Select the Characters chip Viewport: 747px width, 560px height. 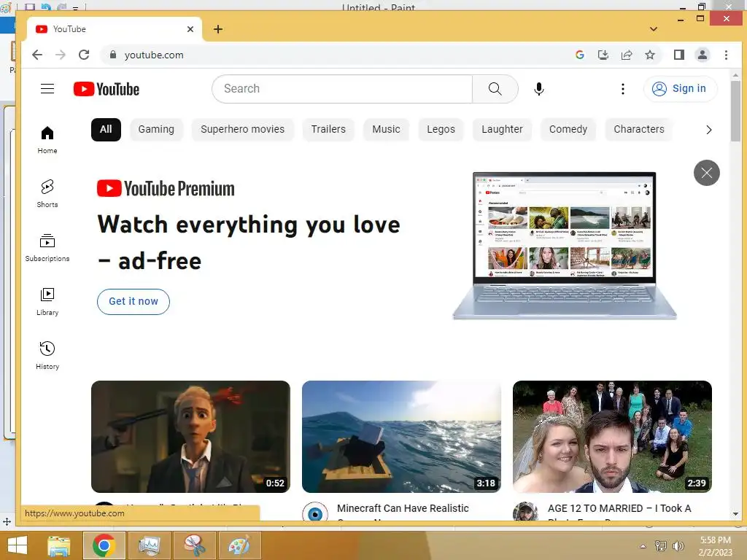coord(639,130)
